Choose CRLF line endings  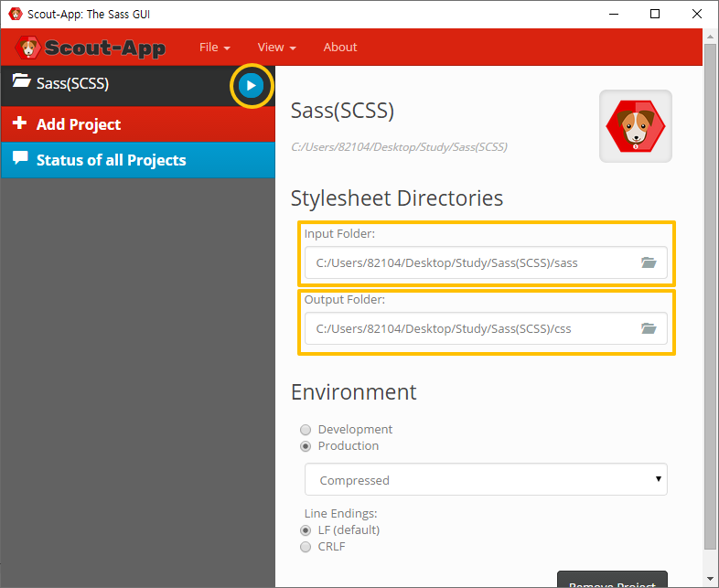click(306, 547)
